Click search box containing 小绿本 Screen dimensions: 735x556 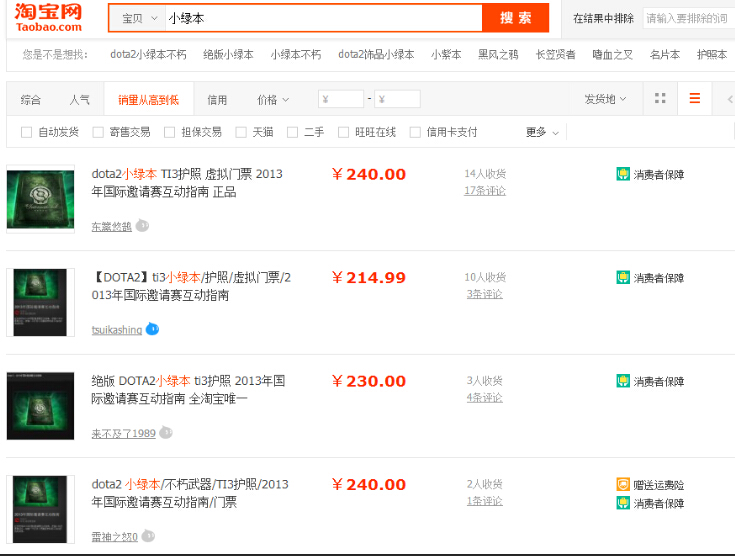(323, 18)
